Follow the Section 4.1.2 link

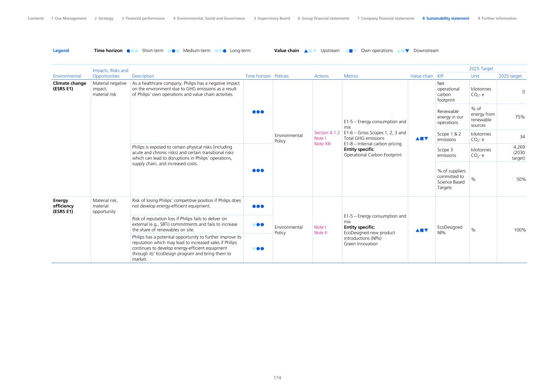pos(327,133)
